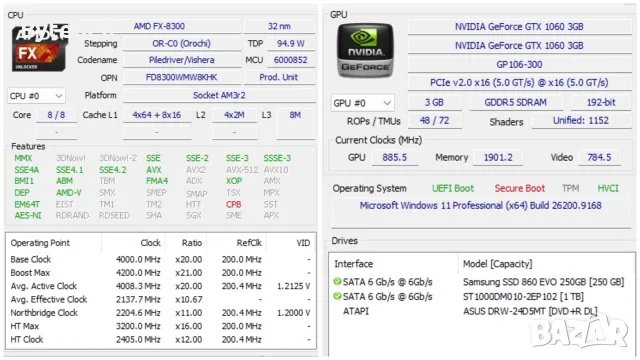Select the Boost Max row
640x360 pixels.
160,273
